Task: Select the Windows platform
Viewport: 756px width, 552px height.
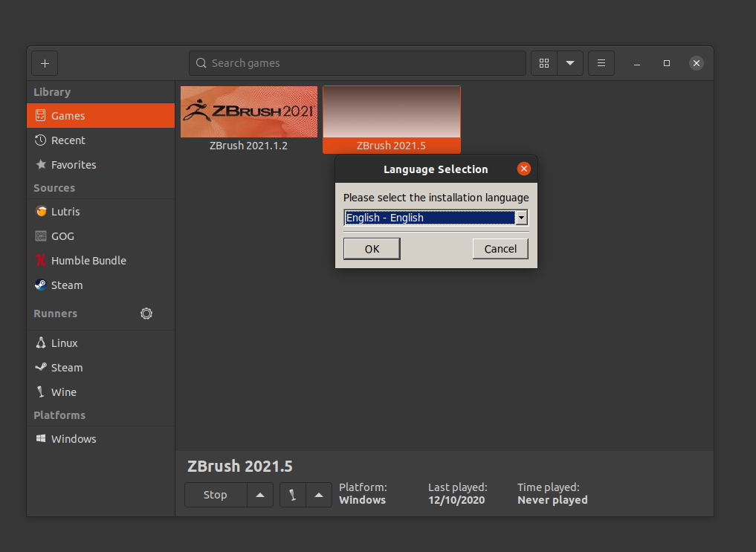Action: [101, 439]
